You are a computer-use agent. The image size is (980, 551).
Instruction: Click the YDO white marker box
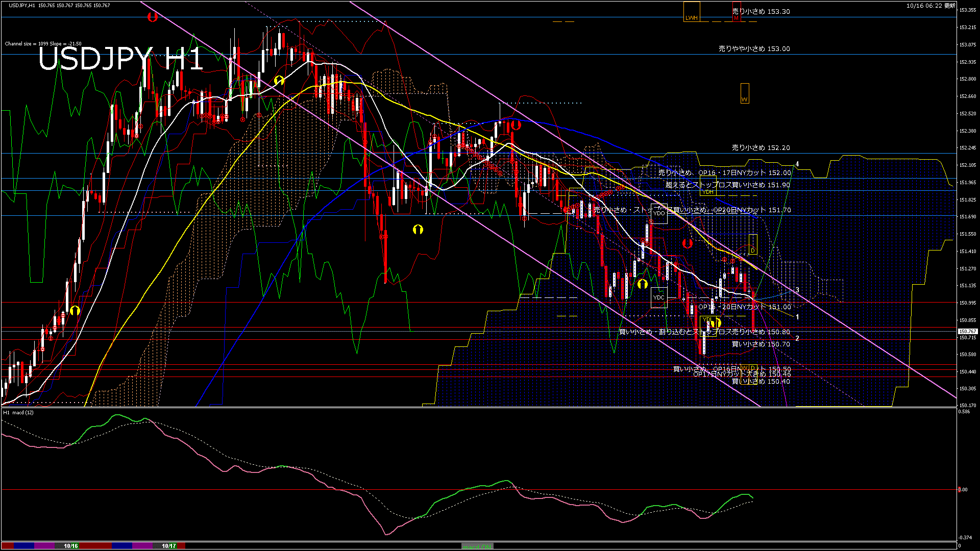(x=659, y=213)
